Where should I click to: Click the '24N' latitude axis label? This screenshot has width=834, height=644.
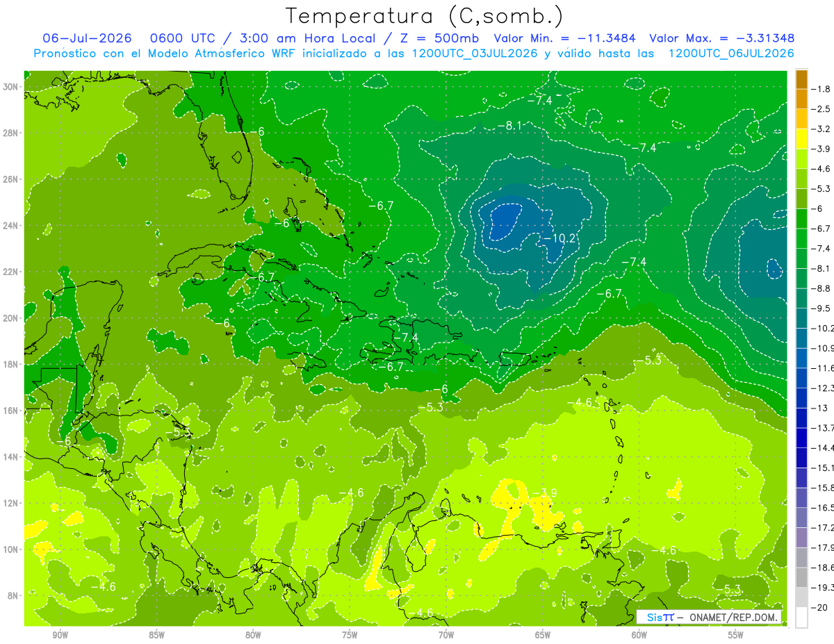point(12,226)
